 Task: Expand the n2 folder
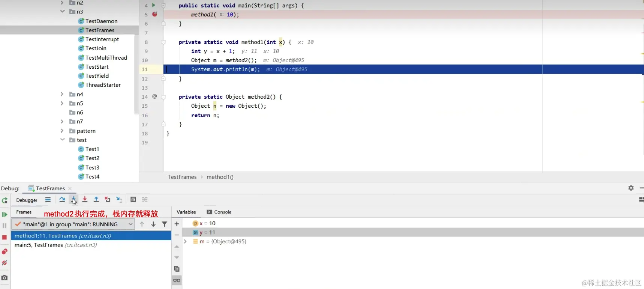tap(62, 3)
